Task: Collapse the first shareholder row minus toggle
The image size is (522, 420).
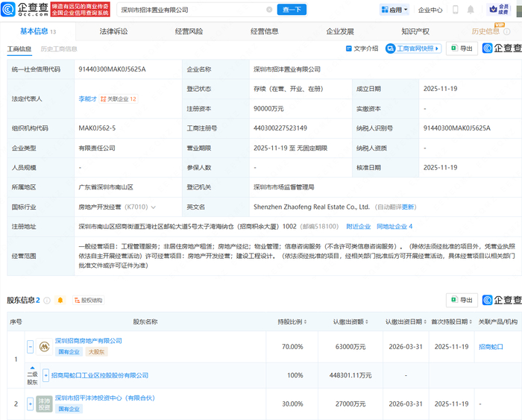Action: (31, 347)
